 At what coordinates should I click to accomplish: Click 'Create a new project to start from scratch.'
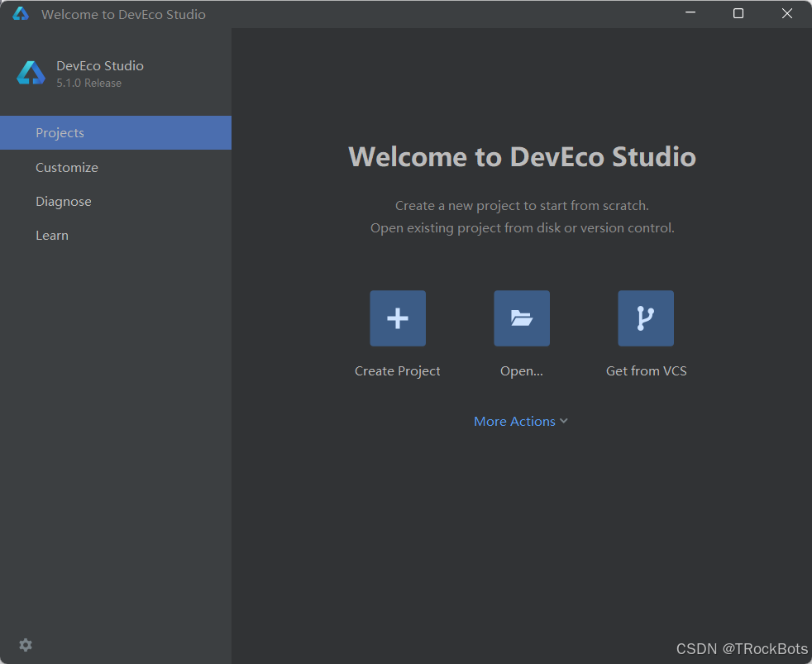tap(522, 206)
